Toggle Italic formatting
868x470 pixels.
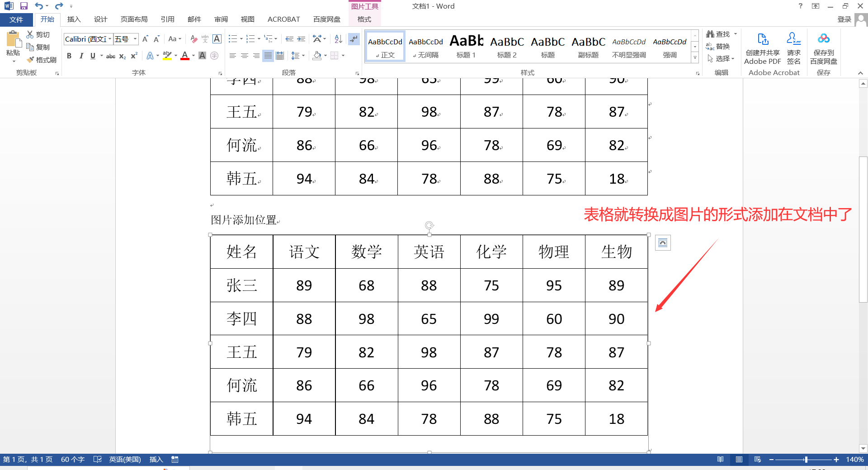tap(81, 56)
